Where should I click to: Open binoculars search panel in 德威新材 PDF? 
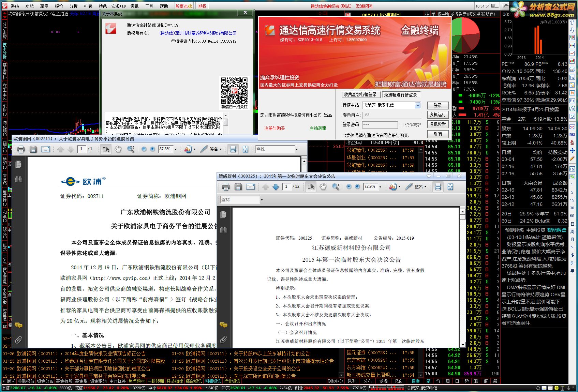click(223, 230)
